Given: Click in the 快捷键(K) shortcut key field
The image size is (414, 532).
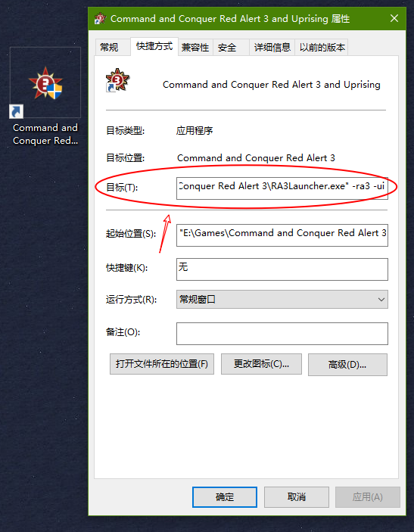Looking at the screenshot, I should (x=282, y=269).
